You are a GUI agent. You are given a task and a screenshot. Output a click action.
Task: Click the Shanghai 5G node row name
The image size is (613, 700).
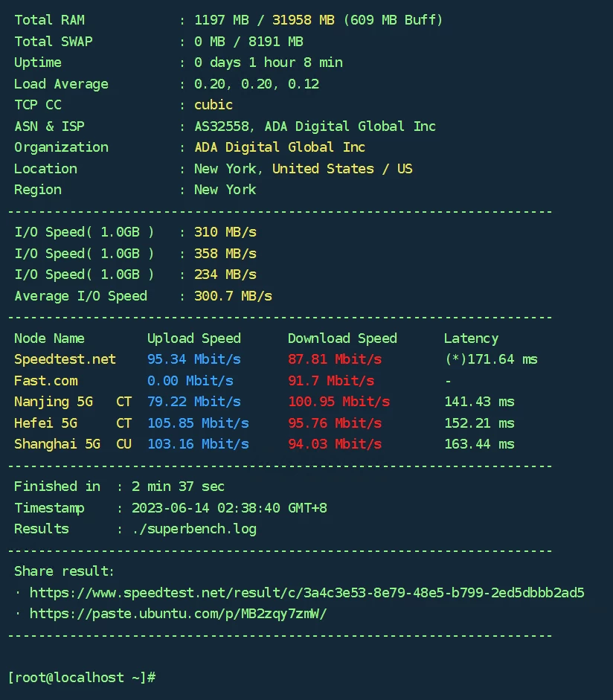pyautogui.click(x=57, y=444)
